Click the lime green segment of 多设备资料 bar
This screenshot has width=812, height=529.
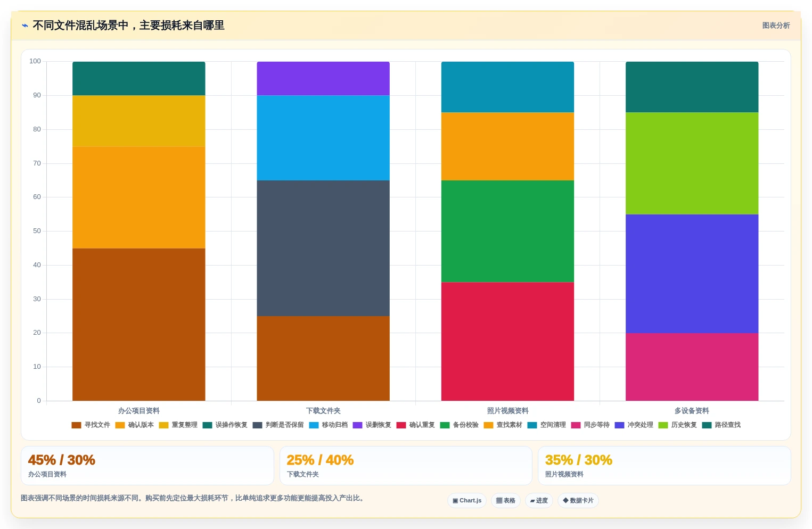[692, 163]
